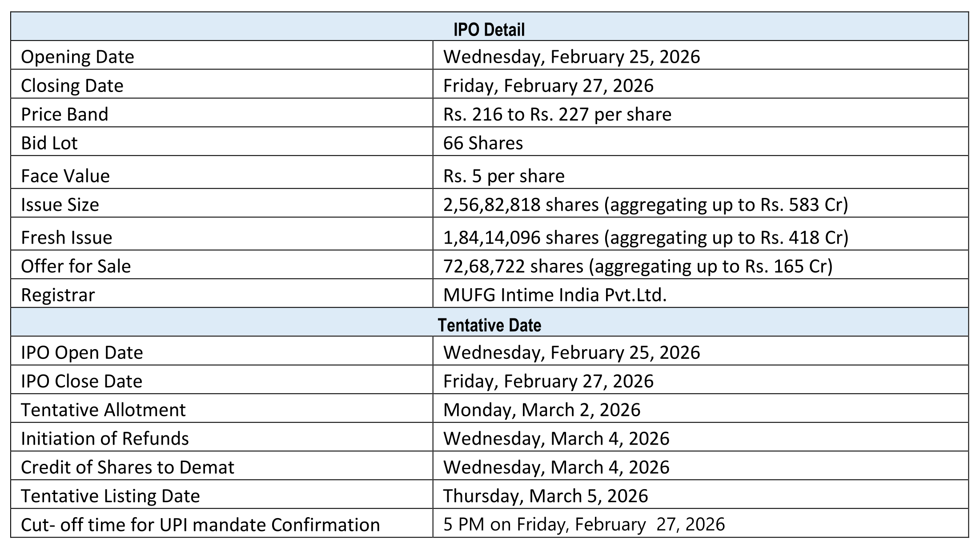Click the Initiation of Refunds label
Viewport: 980px width, 551px height.
coord(105,438)
